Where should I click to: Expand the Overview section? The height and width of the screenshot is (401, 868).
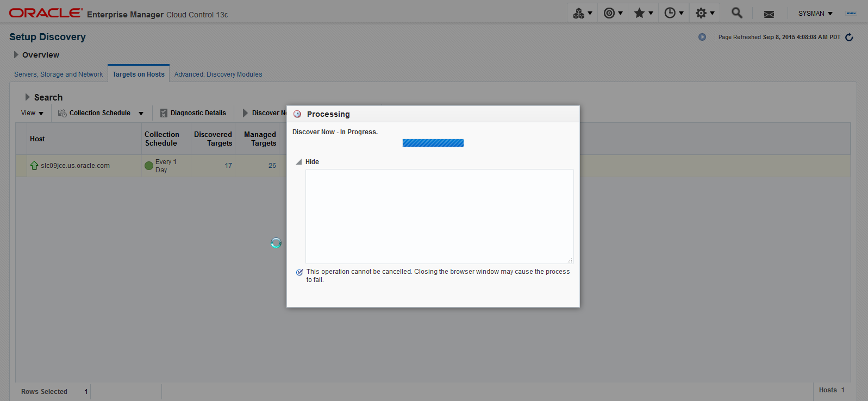(x=16, y=55)
